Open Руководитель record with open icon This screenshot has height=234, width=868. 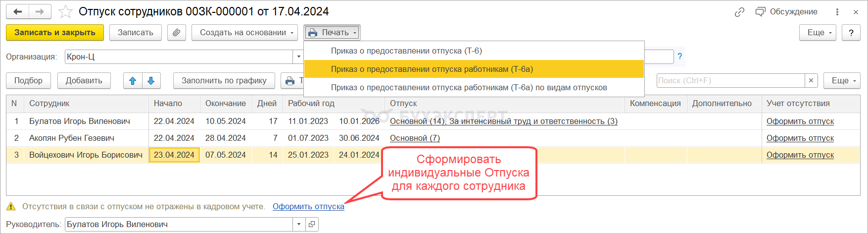click(312, 224)
